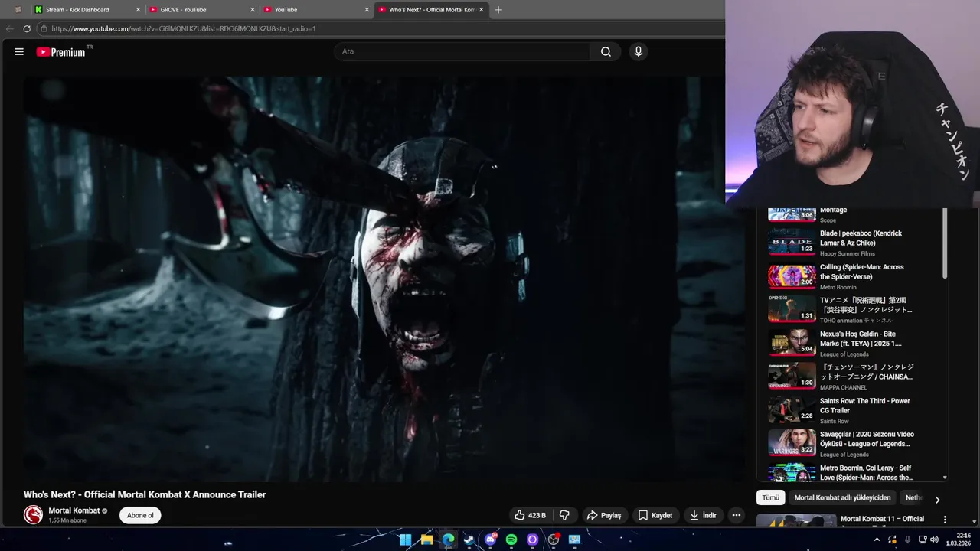Open options for Mortal Kombat 11 video
Screen dimensions: 980x551
click(945, 520)
